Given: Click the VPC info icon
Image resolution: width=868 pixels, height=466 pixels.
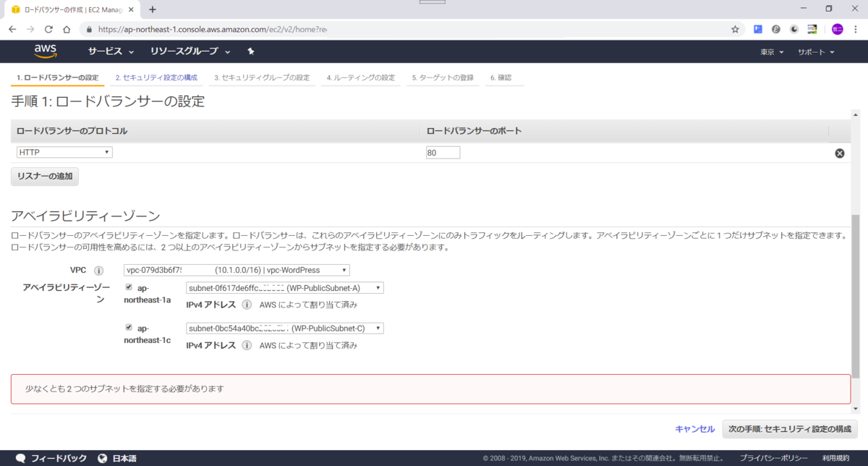Looking at the screenshot, I should click(99, 270).
